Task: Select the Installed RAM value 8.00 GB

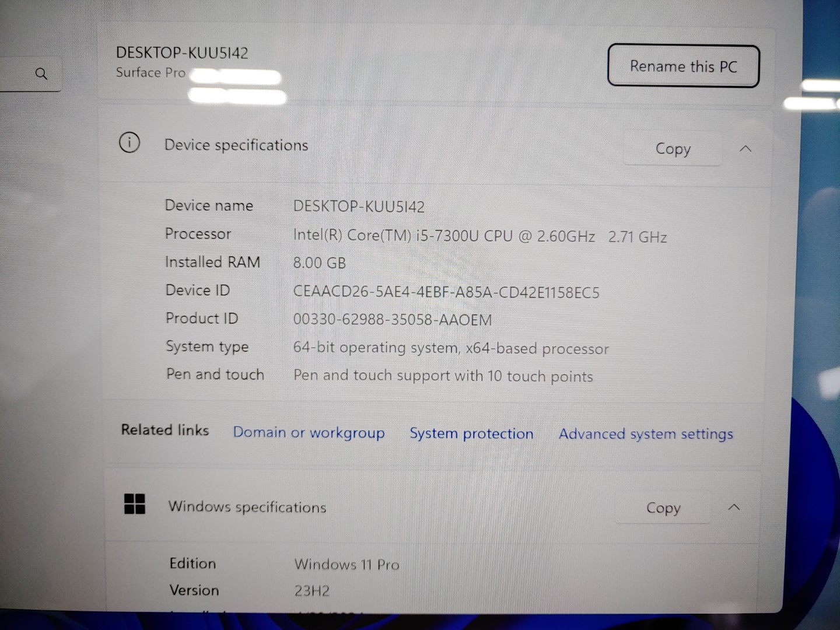Action: [x=319, y=262]
